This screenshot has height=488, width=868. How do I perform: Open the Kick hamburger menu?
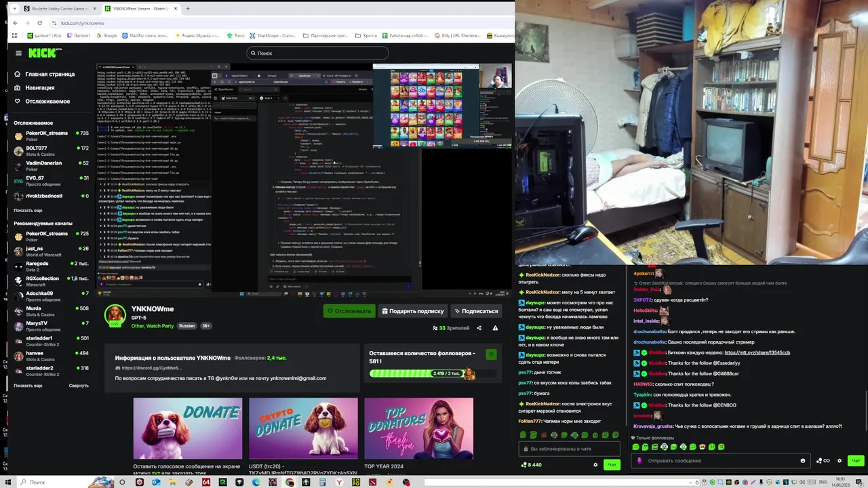pos(18,53)
